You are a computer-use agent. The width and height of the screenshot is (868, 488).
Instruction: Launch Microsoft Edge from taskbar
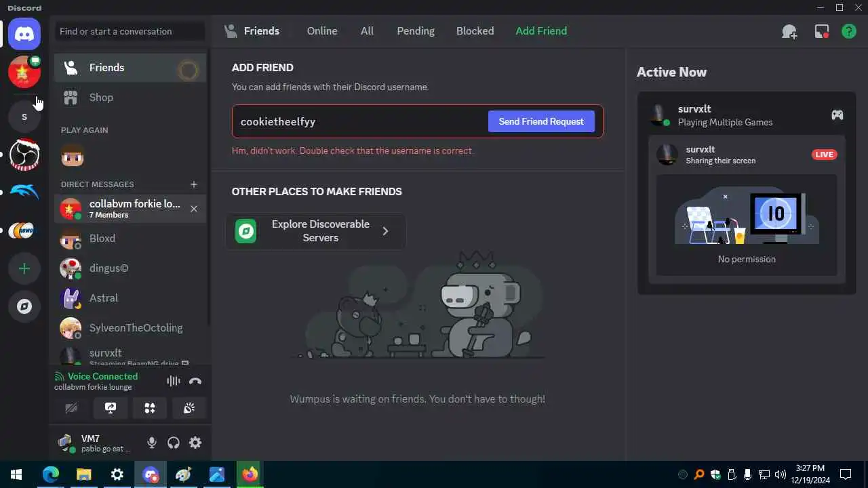pyautogui.click(x=51, y=474)
